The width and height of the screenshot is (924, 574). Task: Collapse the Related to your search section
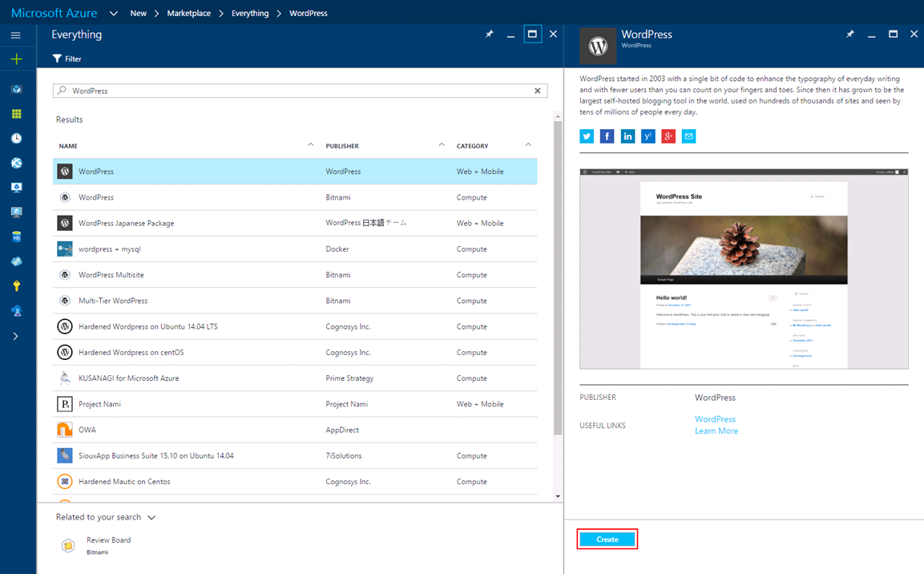click(151, 517)
